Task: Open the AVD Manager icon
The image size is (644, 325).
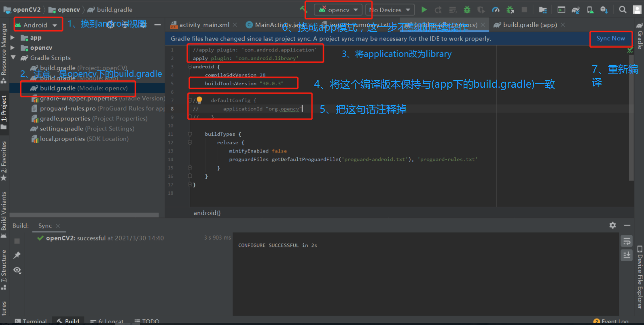Action: 590,10
